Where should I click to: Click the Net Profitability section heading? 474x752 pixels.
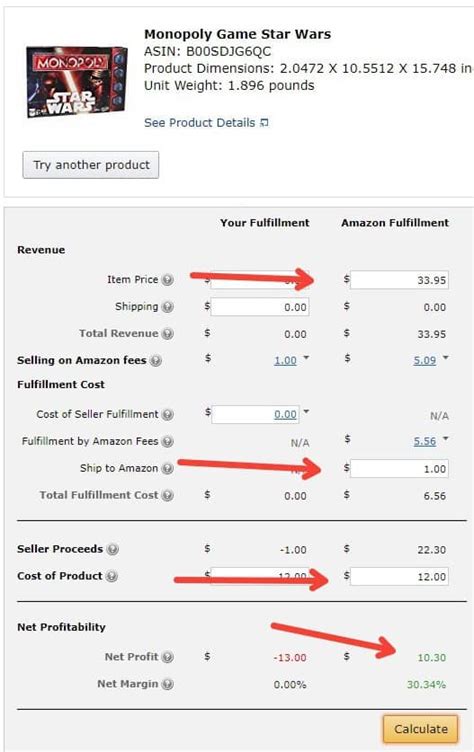point(61,627)
